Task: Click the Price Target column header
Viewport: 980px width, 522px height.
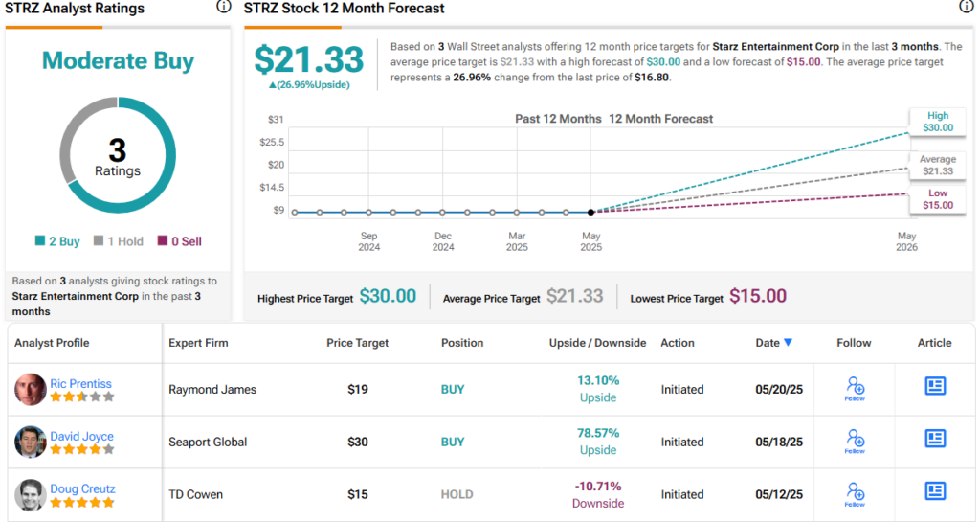Action: 359,343
